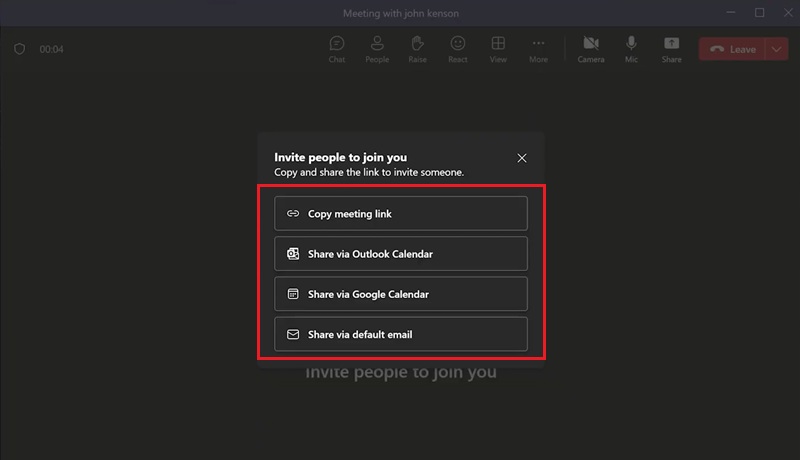
Task: Click the link icon beside Copy meeting link
Action: coord(293,213)
